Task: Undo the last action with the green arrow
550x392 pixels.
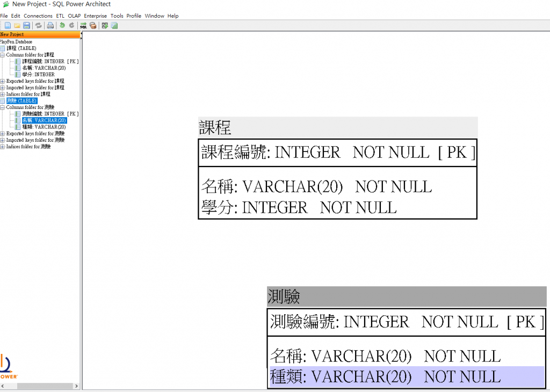Action: point(62,25)
